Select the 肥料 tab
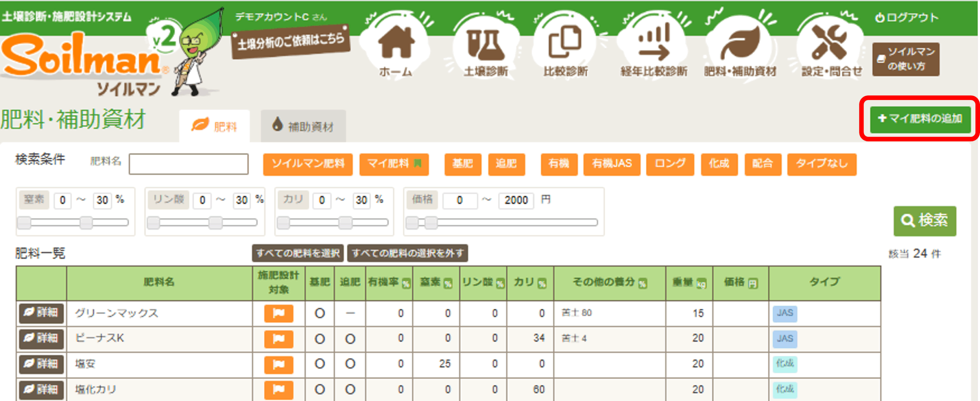Viewport: 980px width, 401px height. [x=214, y=126]
